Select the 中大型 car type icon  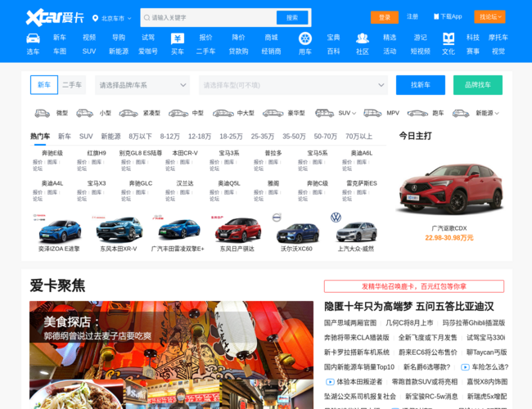click(x=223, y=113)
